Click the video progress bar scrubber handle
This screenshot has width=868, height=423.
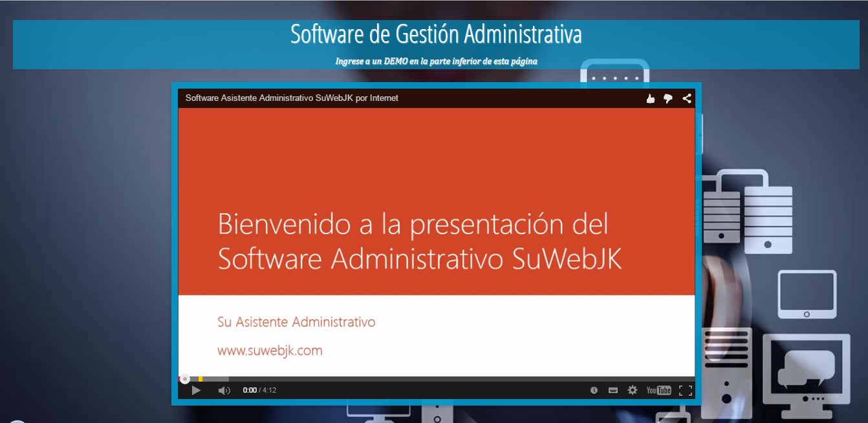click(185, 379)
